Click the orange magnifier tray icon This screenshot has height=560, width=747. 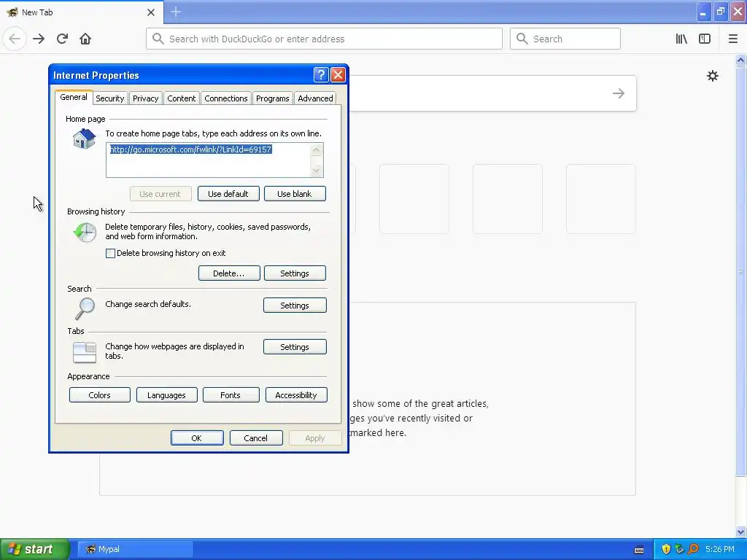coord(693,549)
